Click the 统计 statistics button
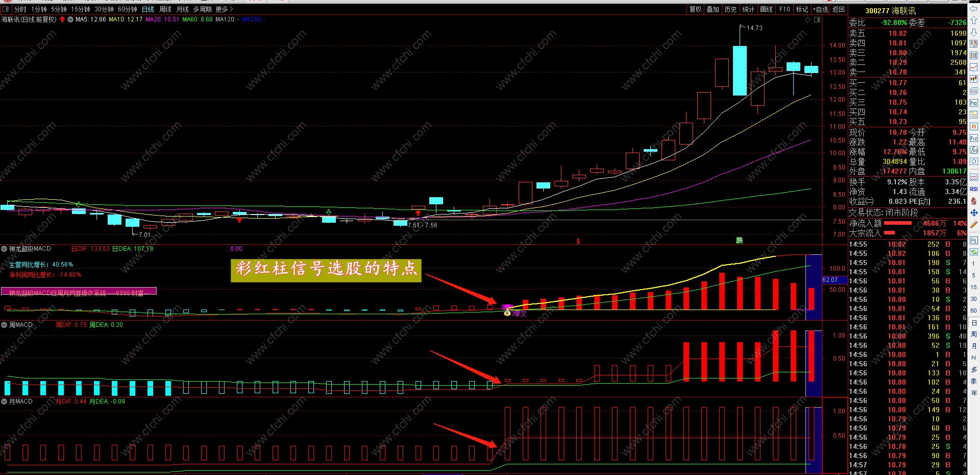The height and width of the screenshot is (475, 980). click(x=748, y=9)
